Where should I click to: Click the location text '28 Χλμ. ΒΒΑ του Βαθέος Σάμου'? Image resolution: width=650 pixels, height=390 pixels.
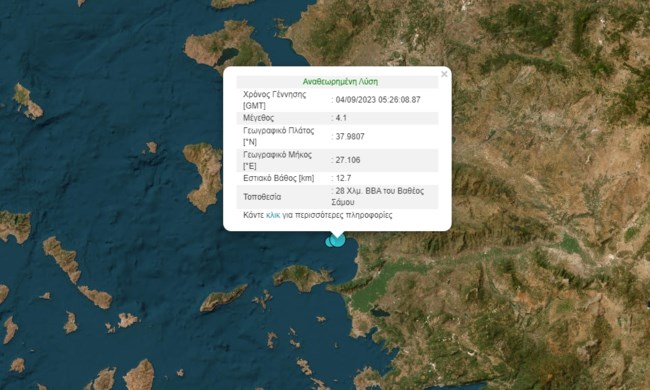378,196
